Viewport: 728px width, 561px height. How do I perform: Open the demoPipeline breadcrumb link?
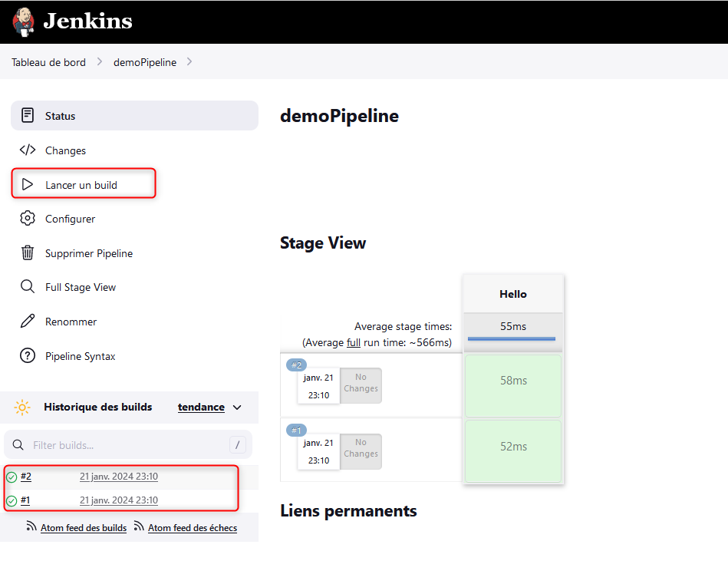(145, 62)
